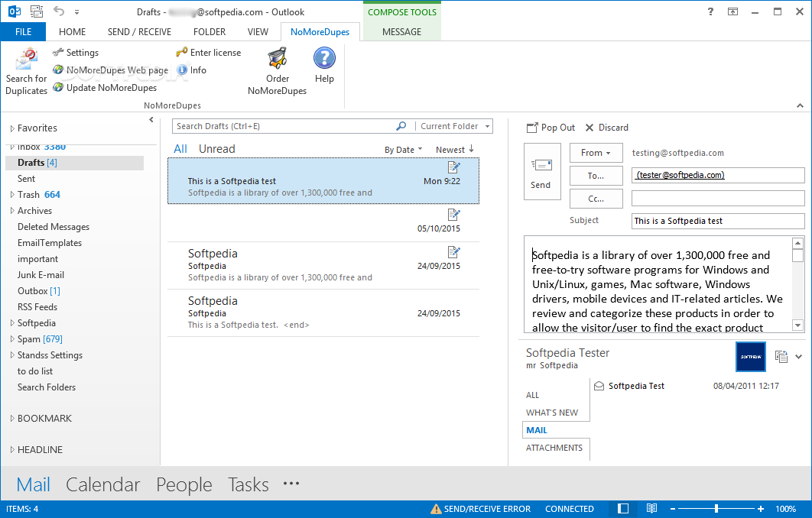Viewport: 812px width, 518px height.
Task: Switch to Reading view icon in status bar
Action: (651, 509)
